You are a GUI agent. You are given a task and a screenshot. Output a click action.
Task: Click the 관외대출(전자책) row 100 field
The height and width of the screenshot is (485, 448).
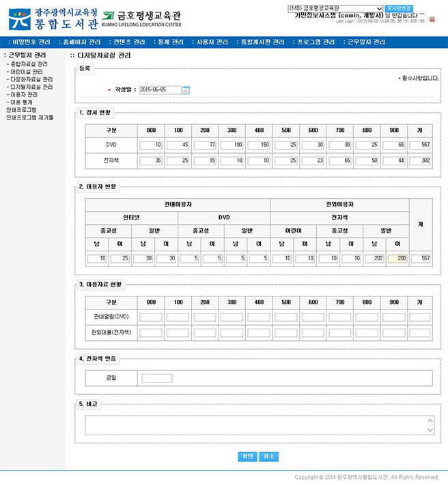(x=178, y=333)
